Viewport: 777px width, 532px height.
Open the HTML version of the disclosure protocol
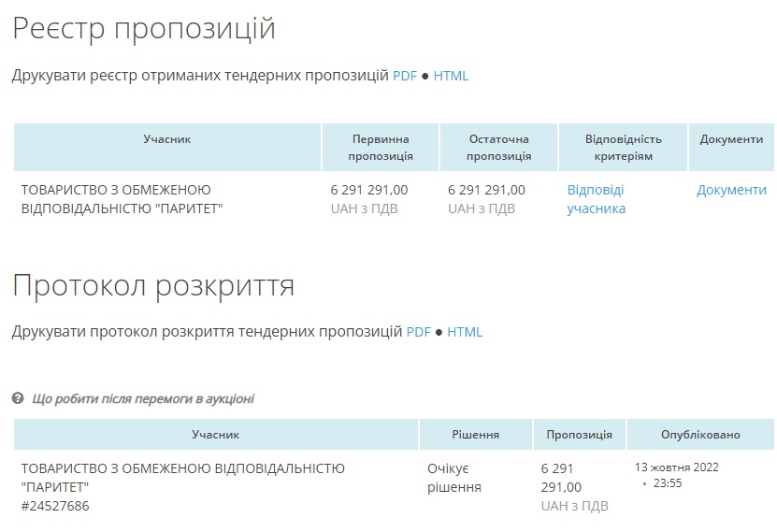(x=465, y=332)
